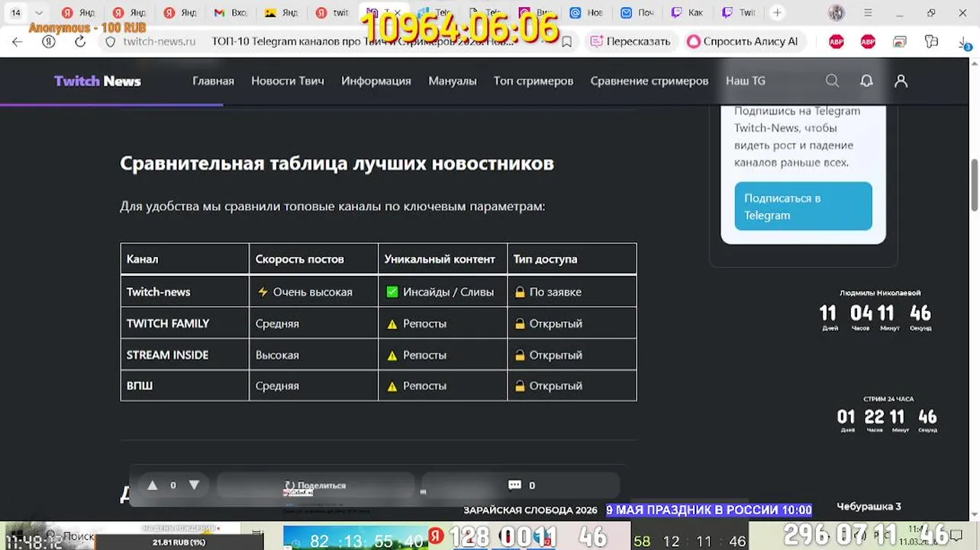Viewport: 980px width, 550px height.
Task: Click the Поделиться share button
Action: (315, 485)
